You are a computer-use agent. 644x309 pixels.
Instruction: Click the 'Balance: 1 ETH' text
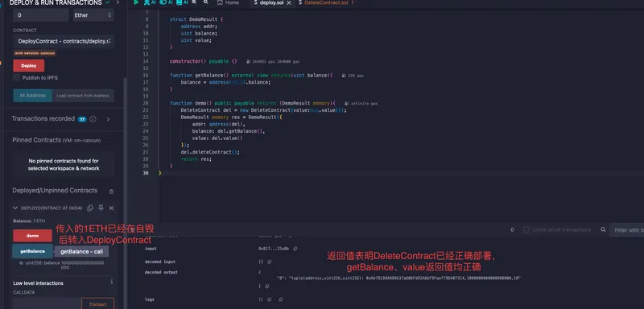[29, 220]
